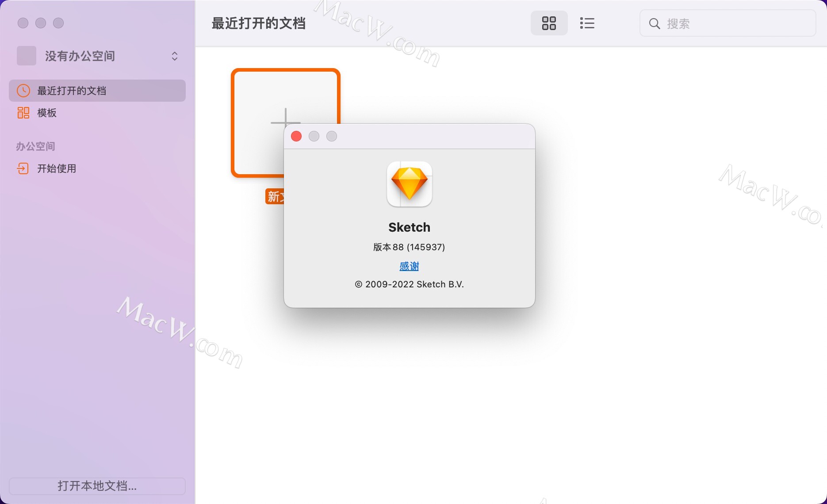Select 开始使用 under 办公空间
The image size is (827, 504).
coord(97,168)
